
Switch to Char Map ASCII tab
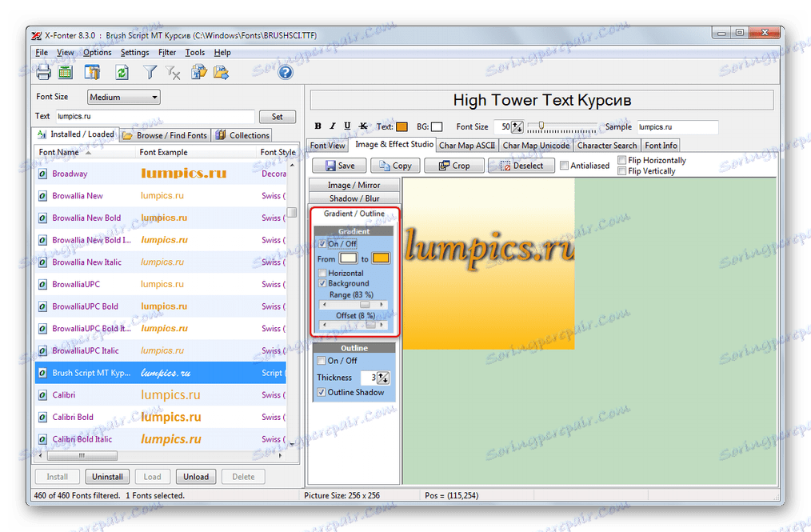(467, 146)
